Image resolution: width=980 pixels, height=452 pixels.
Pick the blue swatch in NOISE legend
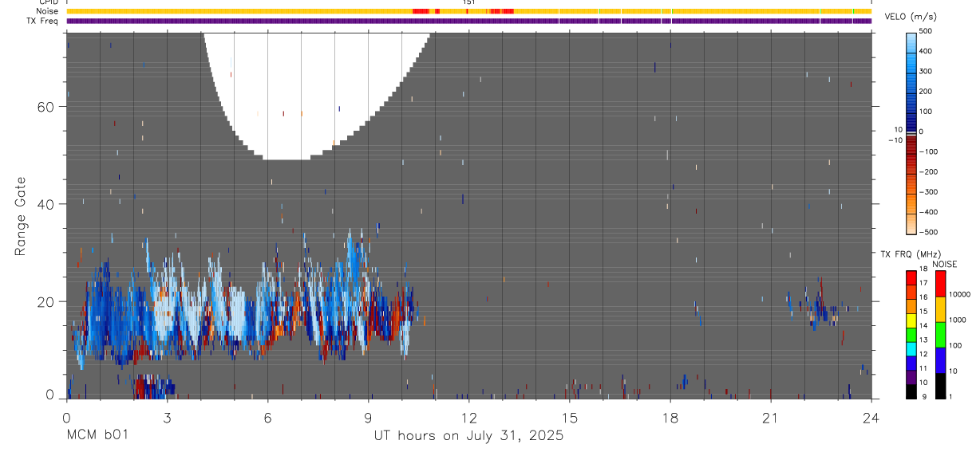(939, 360)
